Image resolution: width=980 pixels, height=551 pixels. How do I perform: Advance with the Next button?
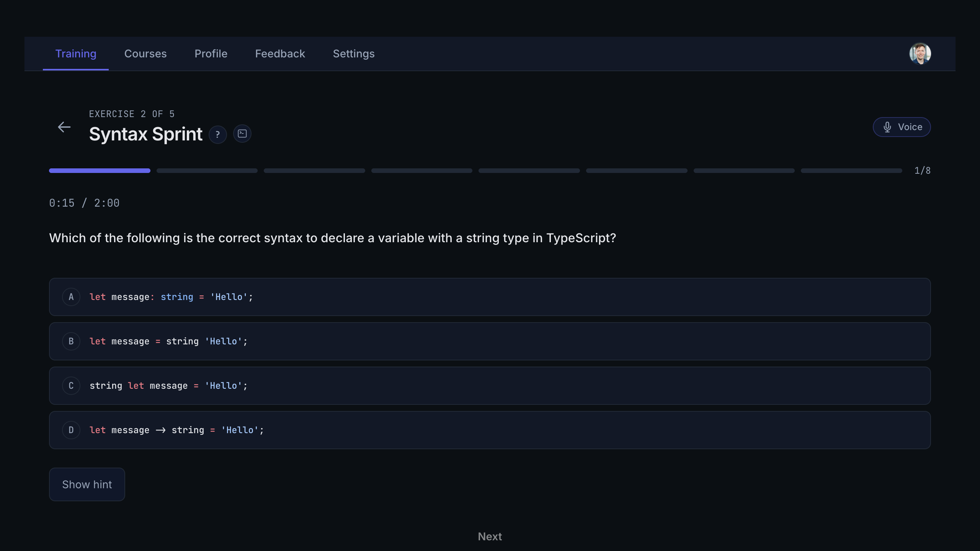(490, 536)
